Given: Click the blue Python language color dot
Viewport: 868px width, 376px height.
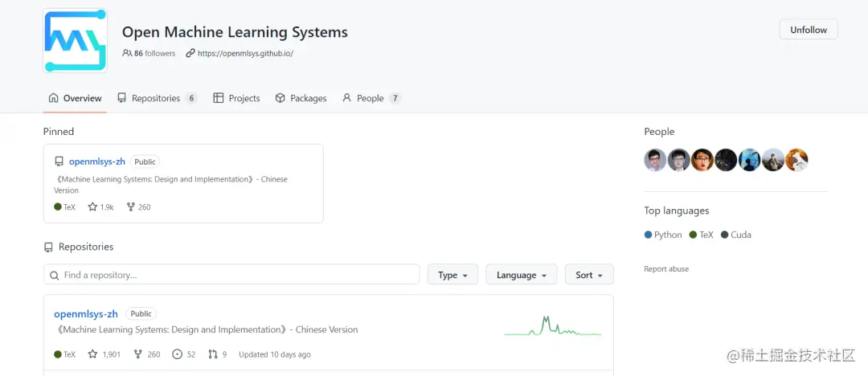Looking at the screenshot, I should 649,235.
